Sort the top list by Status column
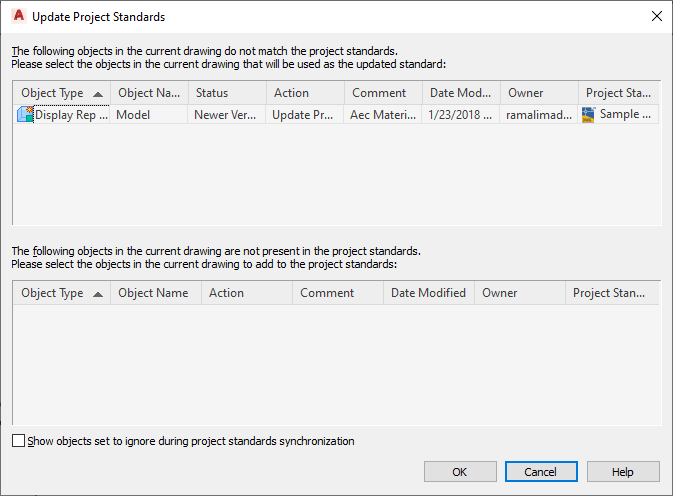The width and height of the screenshot is (673, 496). (225, 93)
